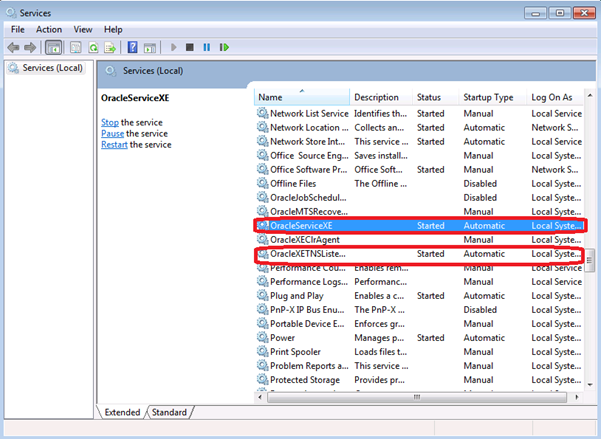601x439 pixels.
Task: Click the Restart the service link
Action: point(114,145)
